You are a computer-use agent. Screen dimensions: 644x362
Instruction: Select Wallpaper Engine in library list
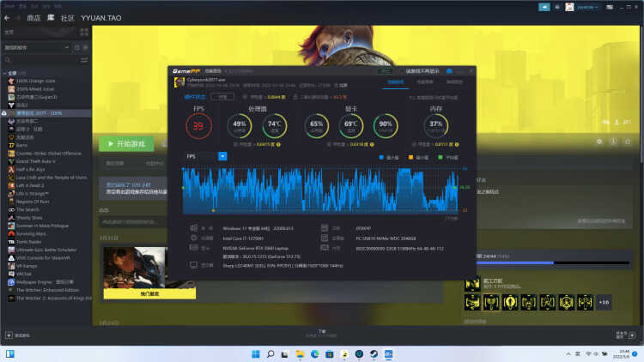[x=45, y=282]
